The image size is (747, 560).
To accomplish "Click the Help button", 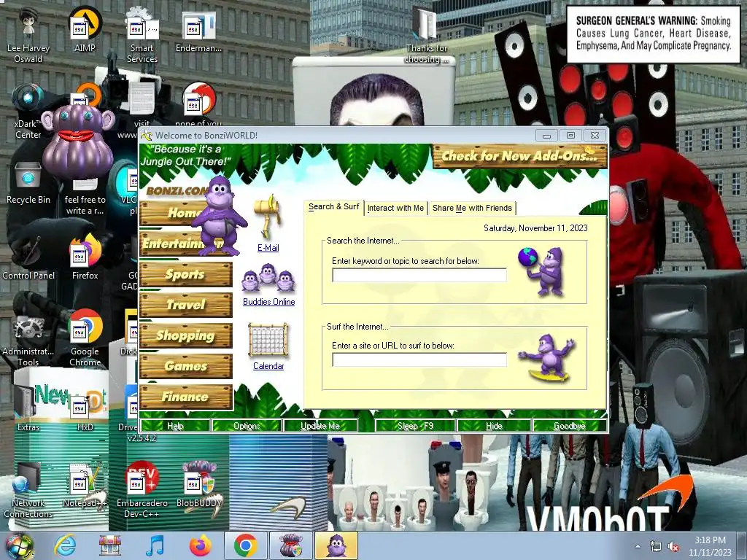I will (175, 426).
